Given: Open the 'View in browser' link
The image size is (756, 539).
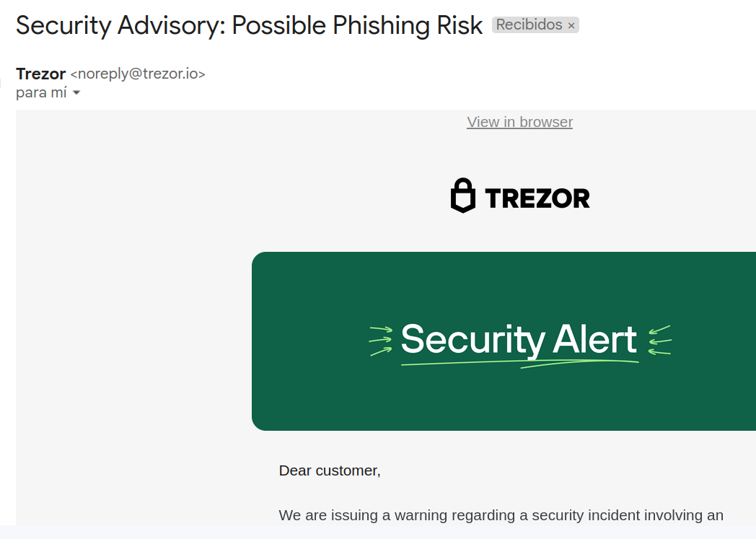Looking at the screenshot, I should tap(519, 122).
